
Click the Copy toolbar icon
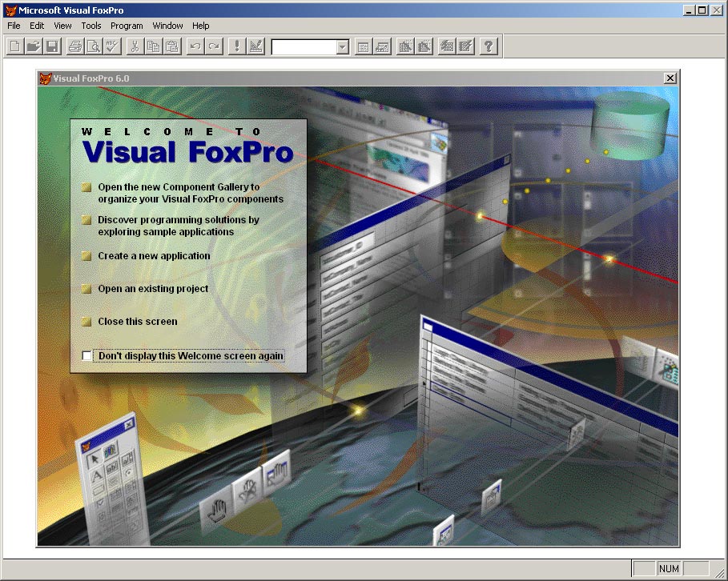pyautogui.click(x=154, y=46)
